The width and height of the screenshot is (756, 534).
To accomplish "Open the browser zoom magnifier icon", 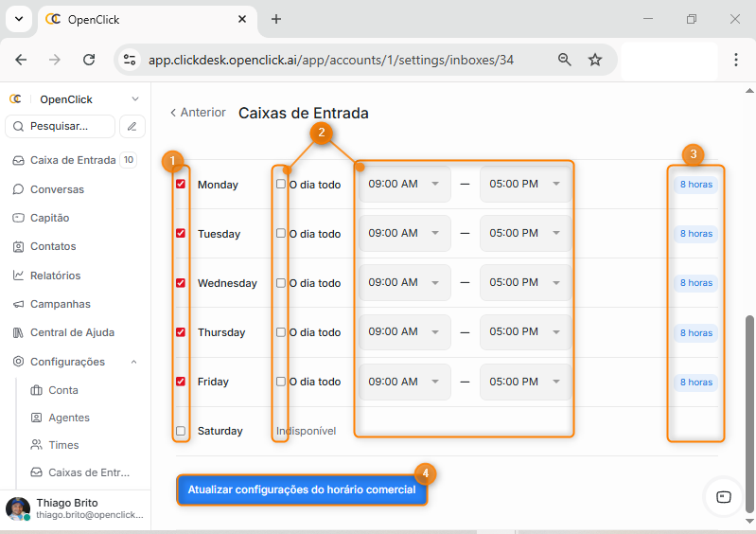I will click(x=565, y=60).
